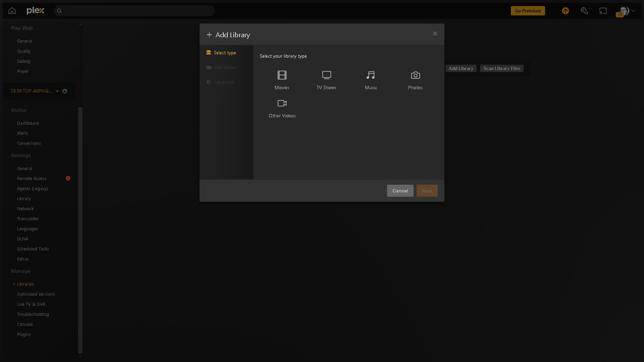This screenshot has width=644, height=362.
Task: Open the Advanced step
Action: click(x=220, y=82)
